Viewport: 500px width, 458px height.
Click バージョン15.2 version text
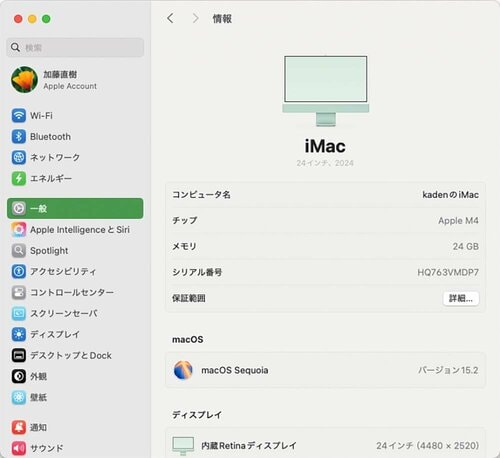(x=448, y=370)
